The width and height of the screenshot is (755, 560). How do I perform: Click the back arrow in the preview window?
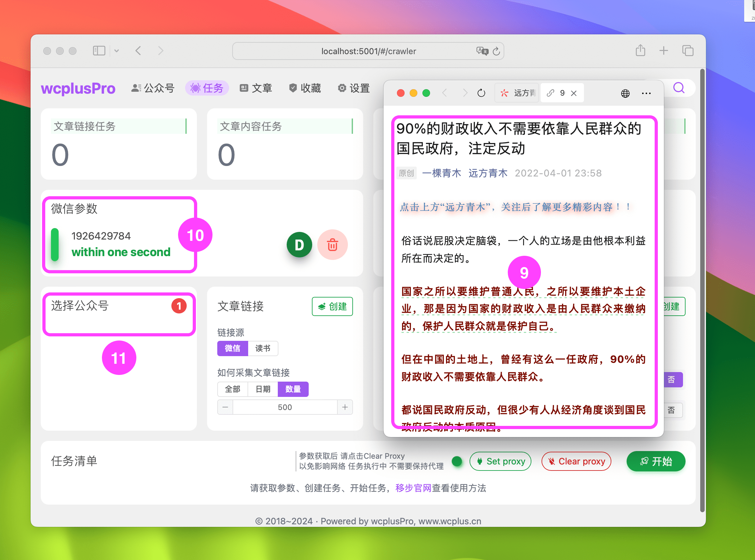(444, 93)
